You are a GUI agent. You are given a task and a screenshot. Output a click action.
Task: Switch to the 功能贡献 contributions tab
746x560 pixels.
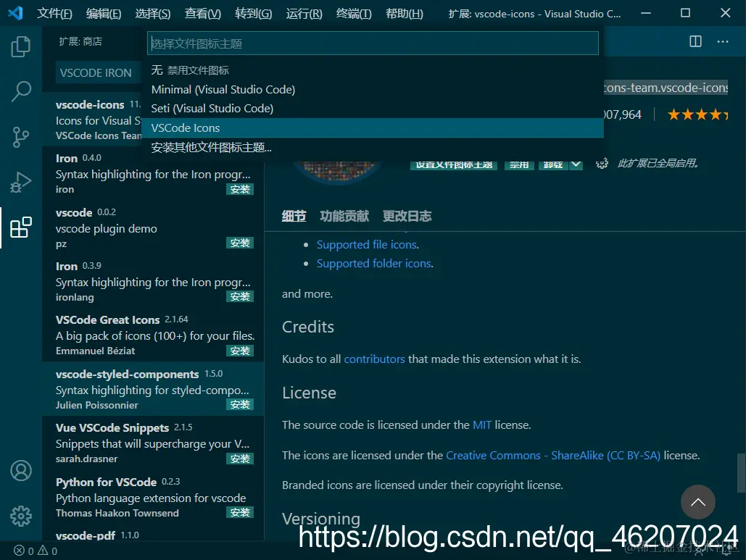(x=344, y=216)
